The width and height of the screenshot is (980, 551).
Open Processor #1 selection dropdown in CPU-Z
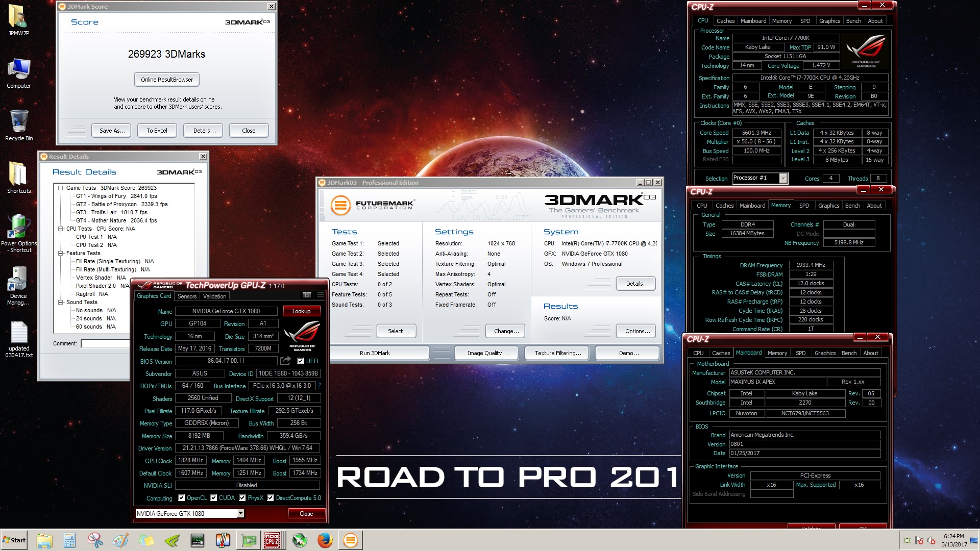point(783,178)
